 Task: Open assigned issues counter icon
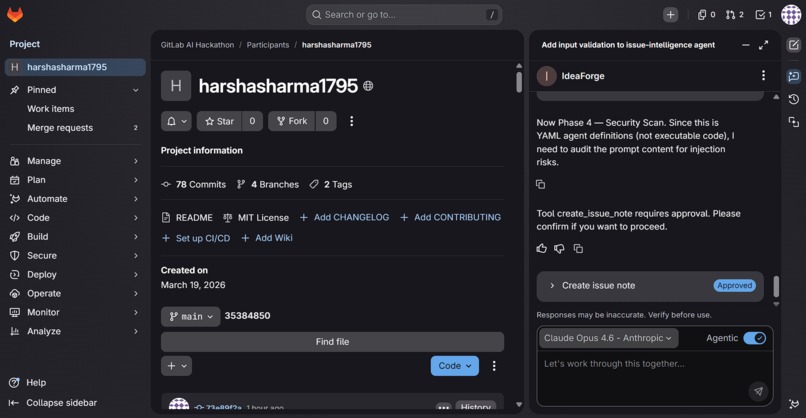706,15
